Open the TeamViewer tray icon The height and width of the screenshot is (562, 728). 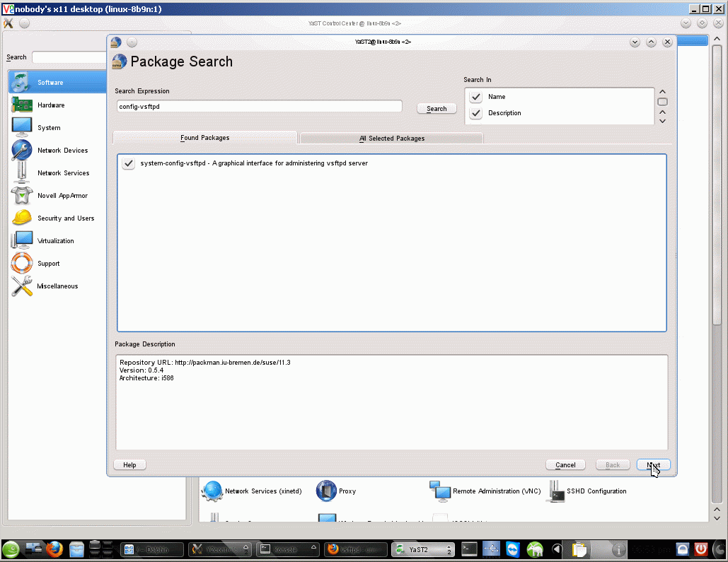click(x=513, y=550)
